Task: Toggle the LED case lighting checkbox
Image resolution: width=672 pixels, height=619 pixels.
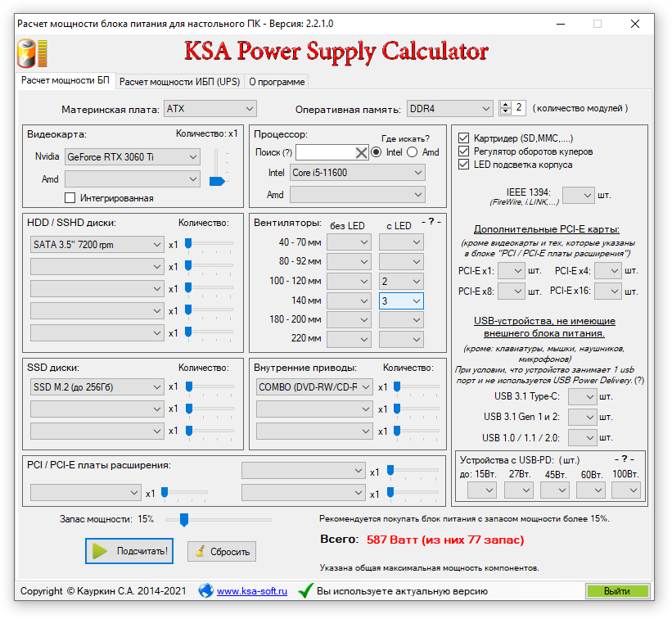Action: pyautogui.click(x=463, y=165)
